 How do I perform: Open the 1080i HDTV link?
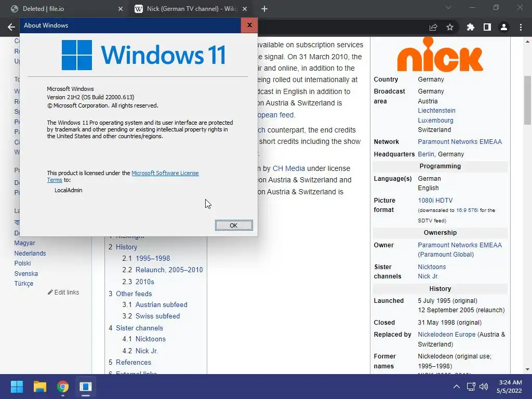(435, 200)
